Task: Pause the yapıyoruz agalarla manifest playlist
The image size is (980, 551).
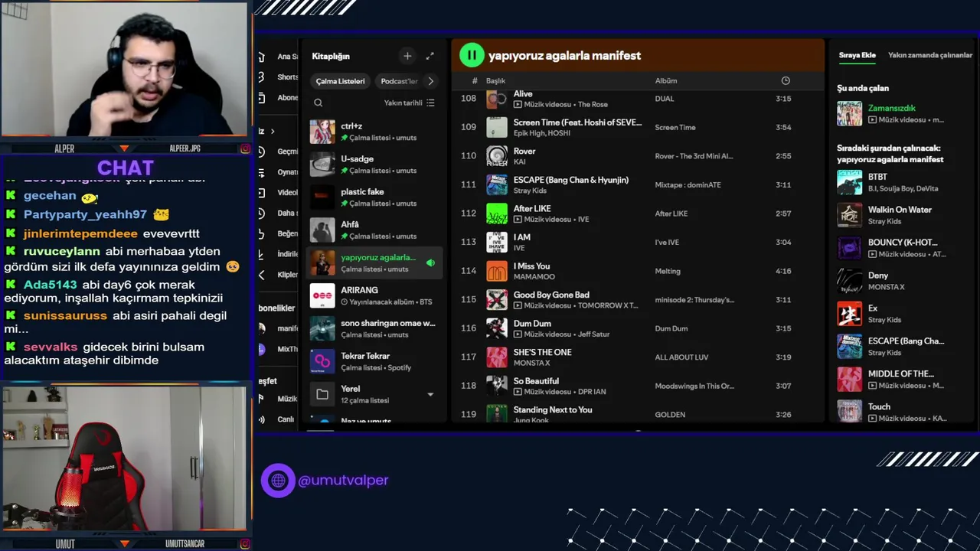Action: [x=472, y=55]
